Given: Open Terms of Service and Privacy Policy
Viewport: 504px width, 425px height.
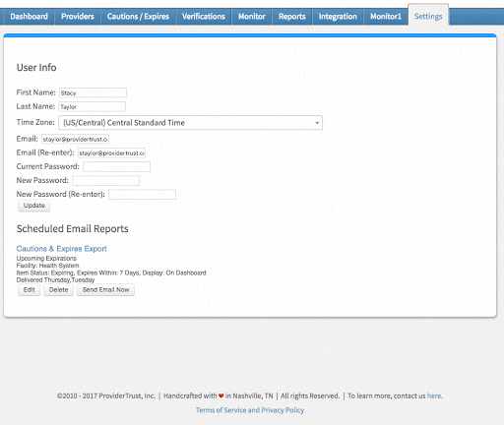Looking at the screenshot, I should (x=250, y=410).
